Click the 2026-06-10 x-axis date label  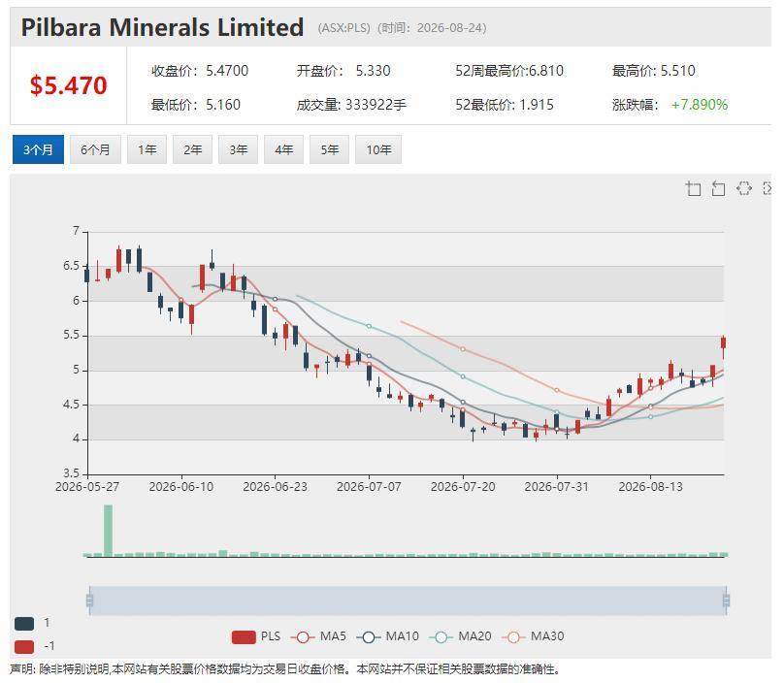(x=181, y=486)
